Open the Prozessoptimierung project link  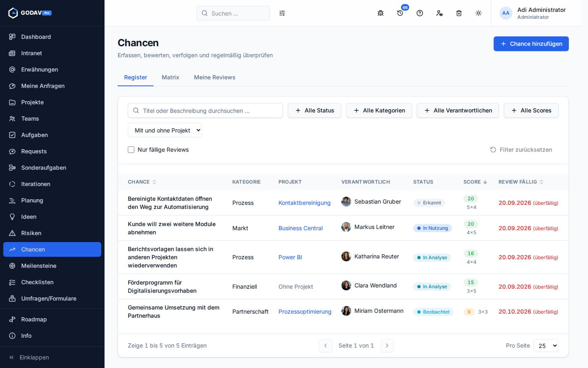click(305, 312)
